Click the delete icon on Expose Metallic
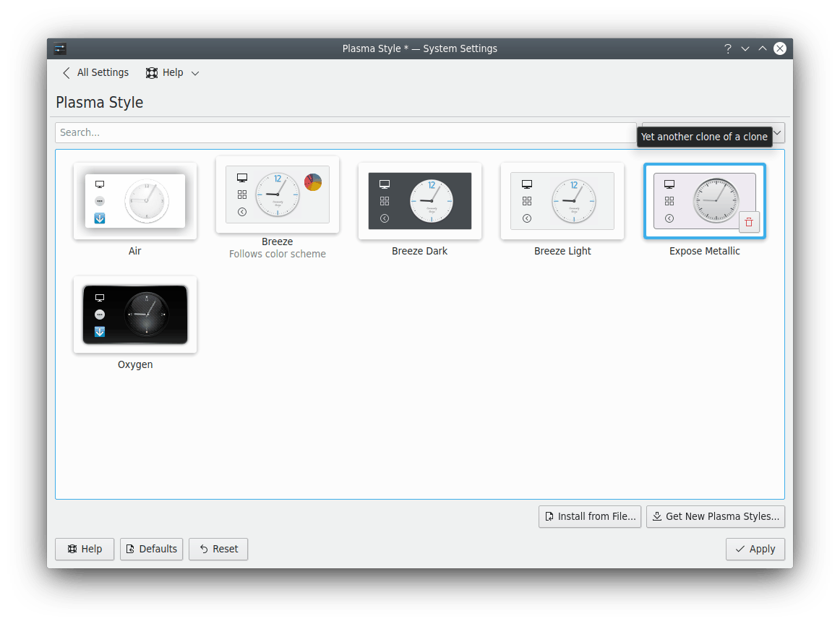 (749, 222)
